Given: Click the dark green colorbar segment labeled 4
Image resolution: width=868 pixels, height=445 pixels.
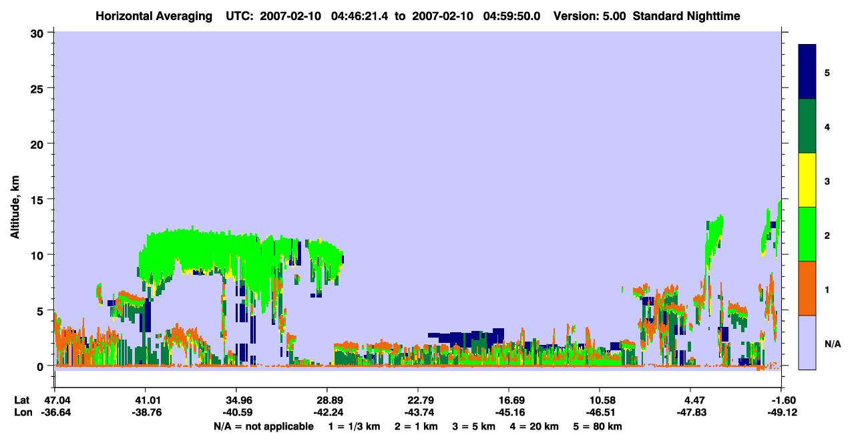Looking at the screenshot, I should (807, 126).
